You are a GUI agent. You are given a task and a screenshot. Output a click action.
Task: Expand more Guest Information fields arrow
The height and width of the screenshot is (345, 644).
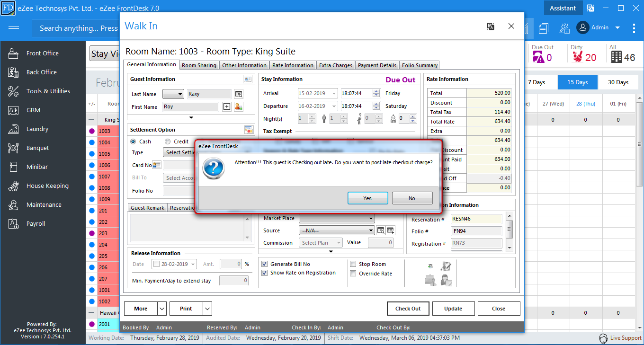[x=191, y=117]
